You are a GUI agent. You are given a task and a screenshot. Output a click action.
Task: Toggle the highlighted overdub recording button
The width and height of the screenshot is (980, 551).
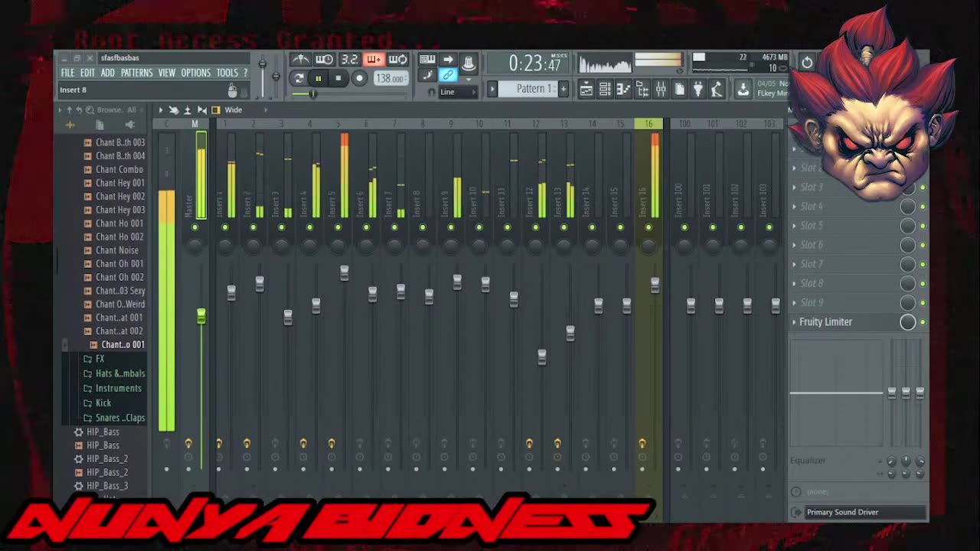pyautogui.click(x=374, y=60)
